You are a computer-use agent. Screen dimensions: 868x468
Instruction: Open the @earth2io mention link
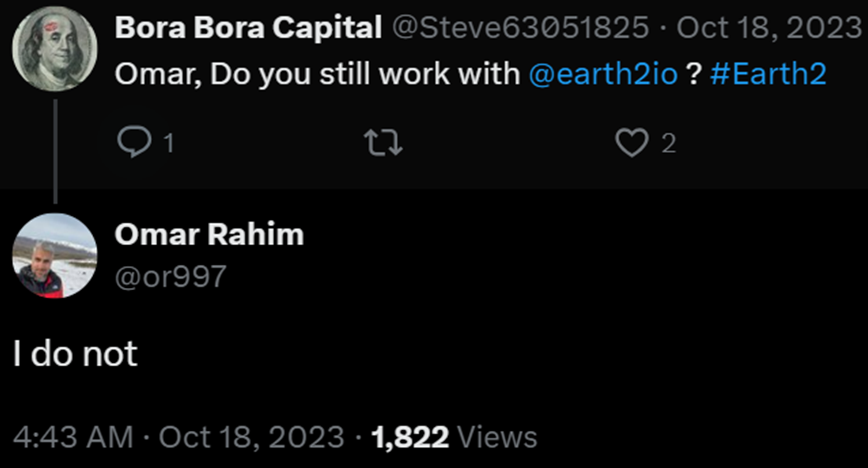click(603, 75)
